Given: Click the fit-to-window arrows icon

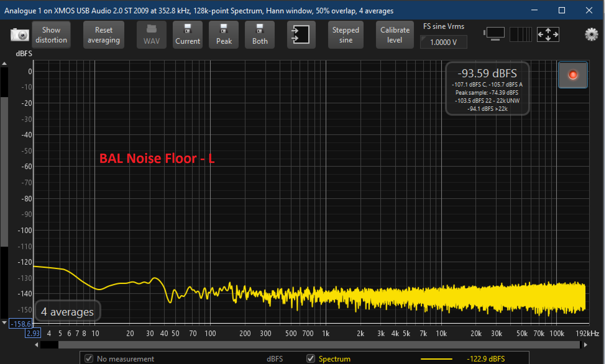Looking at the screenshot, I should 548,34.
